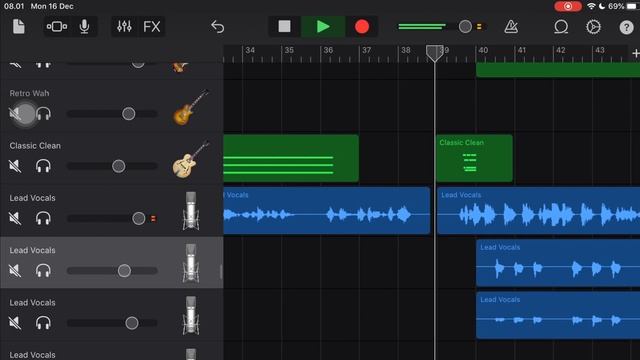This screenshot has height=360, width=640.
Task: Select the Classic Clean track name
Action: [x=35, y=146]
